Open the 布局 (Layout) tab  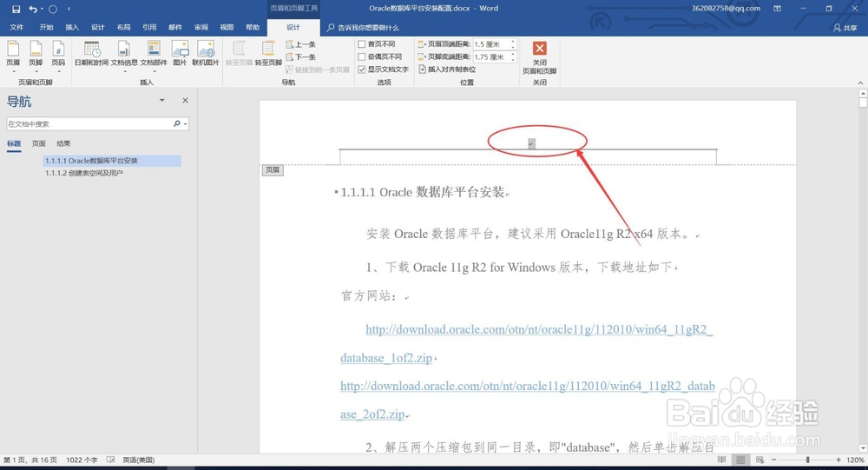123,27
